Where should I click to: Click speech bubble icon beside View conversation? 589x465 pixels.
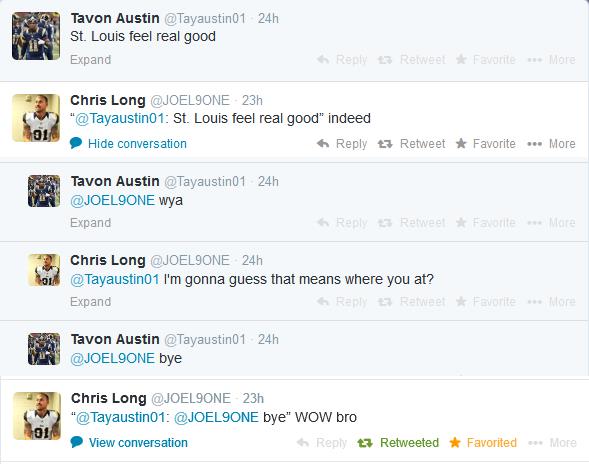tap(77, 442)
